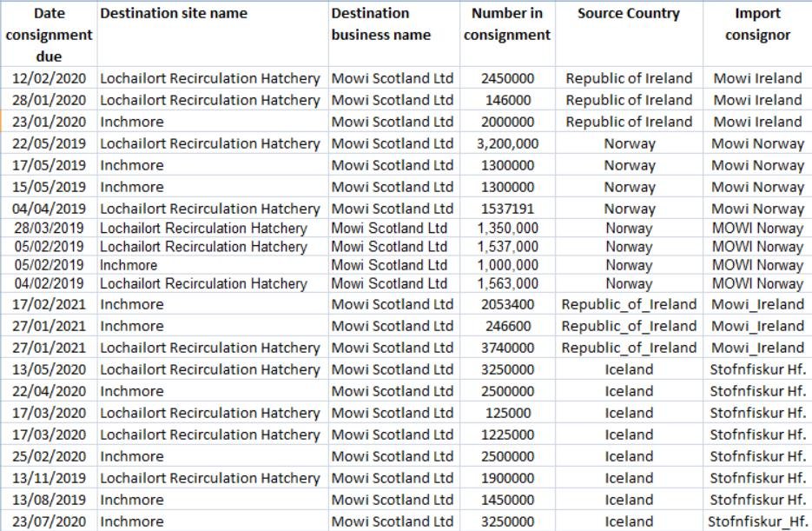Select the cell with value 1450000
This screenshot has height=531, width=812.
[x=507, y=500]
